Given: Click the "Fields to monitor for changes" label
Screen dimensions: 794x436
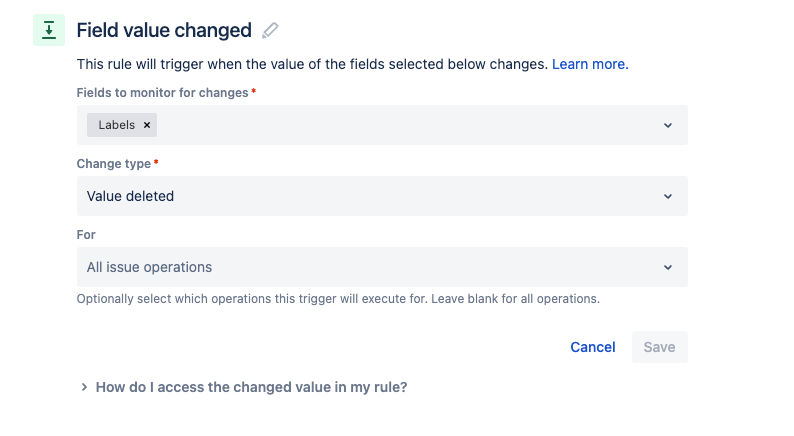Looking at the screenshot, I should pos(163,93).
